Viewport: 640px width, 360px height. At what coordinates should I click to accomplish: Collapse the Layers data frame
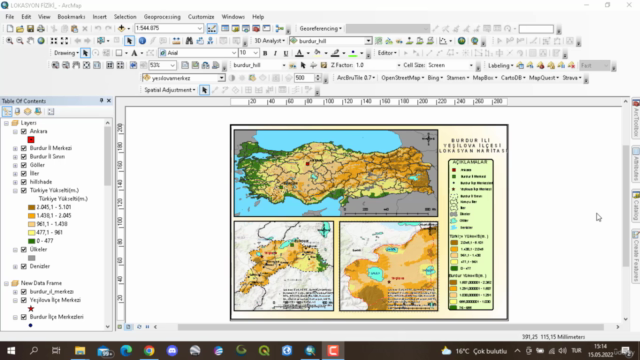point(6,123)
